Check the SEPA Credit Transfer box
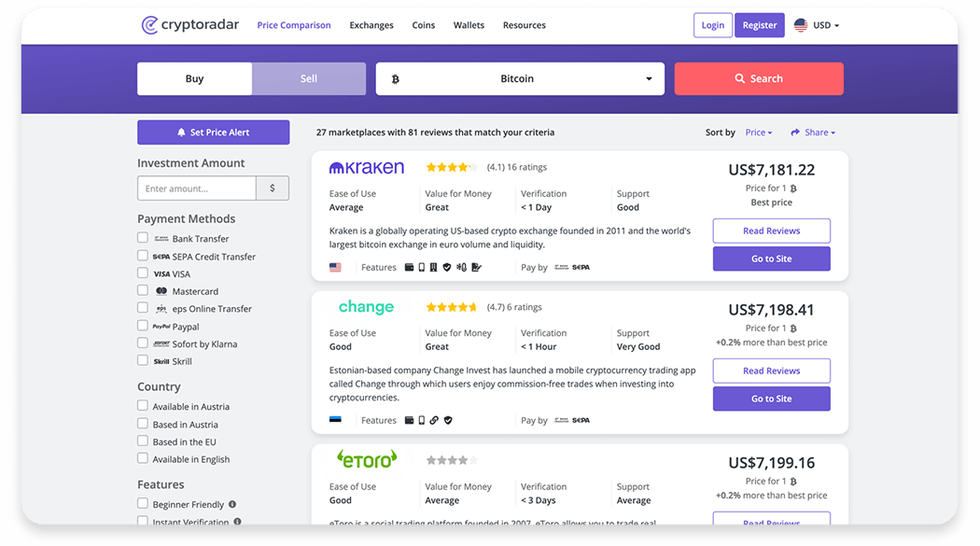980x546 pixels. [x=143, y=256]
